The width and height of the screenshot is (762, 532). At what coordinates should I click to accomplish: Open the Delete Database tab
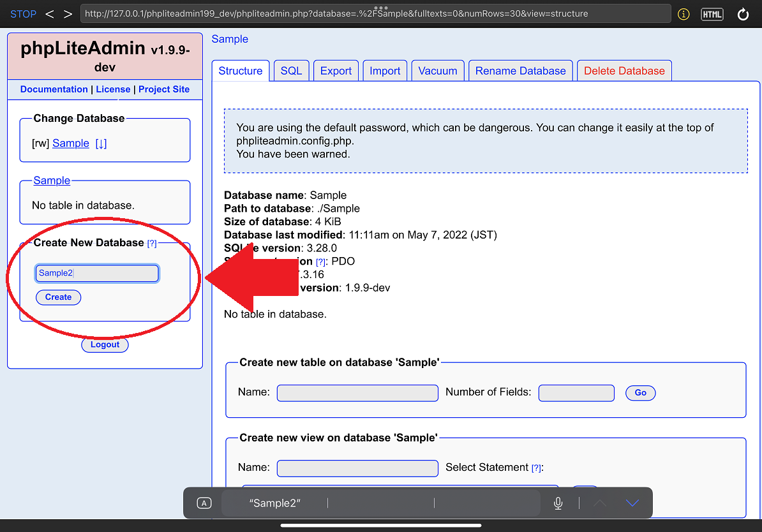[x=625, y=71]
